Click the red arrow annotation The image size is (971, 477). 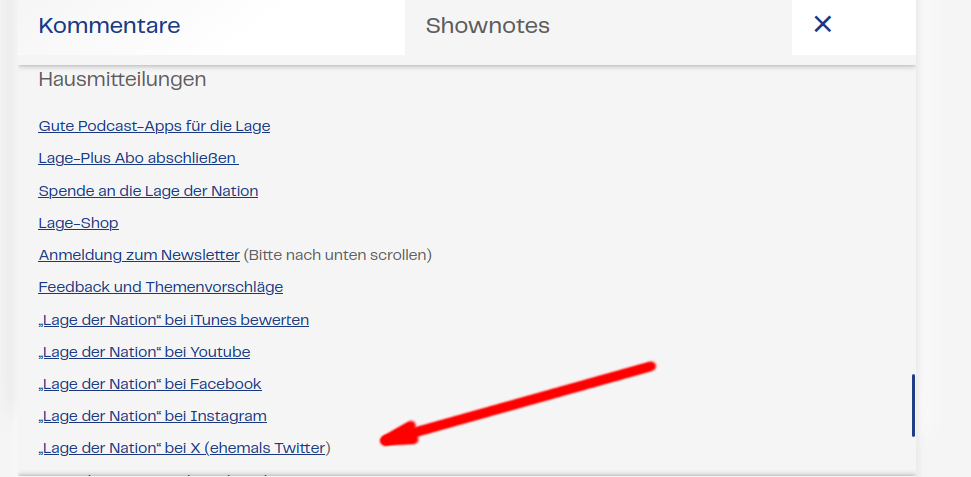(520, 400)
